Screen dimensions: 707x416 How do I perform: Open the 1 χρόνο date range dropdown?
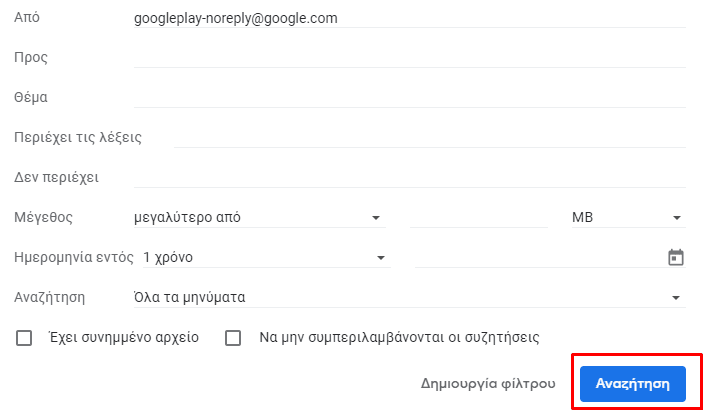(x=266, y=257)
